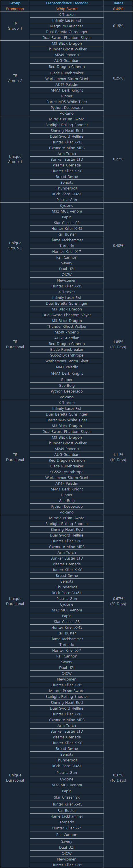Click the 0.40% rate cell
This screenshot has width=133, height=868.
pyautogui.click(x=118, y=245)
